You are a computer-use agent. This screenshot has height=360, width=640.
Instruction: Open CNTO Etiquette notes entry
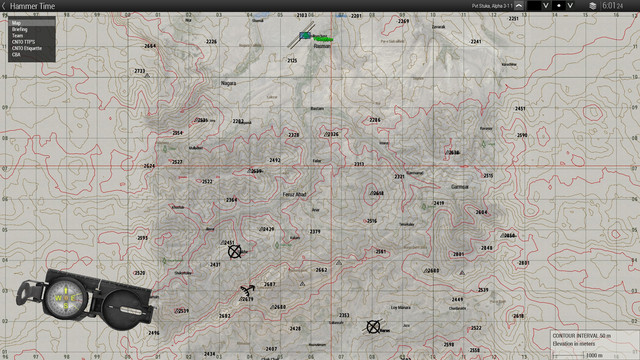coord(27,48)
